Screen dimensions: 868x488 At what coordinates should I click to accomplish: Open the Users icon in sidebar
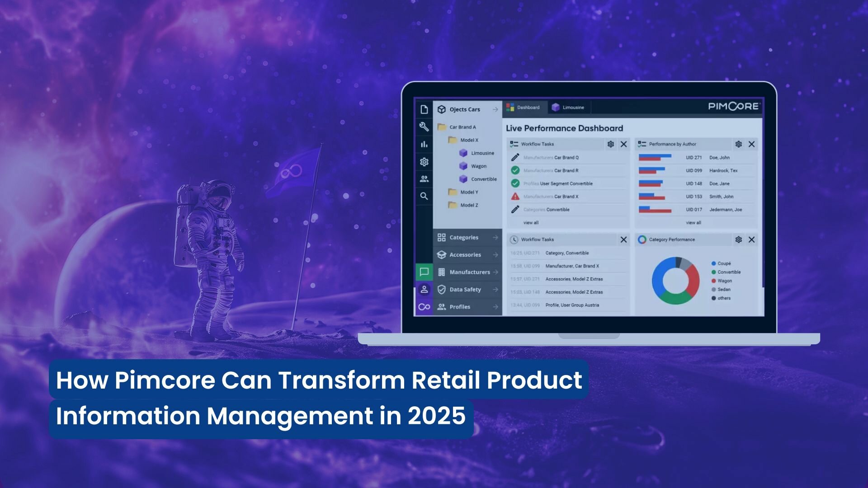(424, 179)
